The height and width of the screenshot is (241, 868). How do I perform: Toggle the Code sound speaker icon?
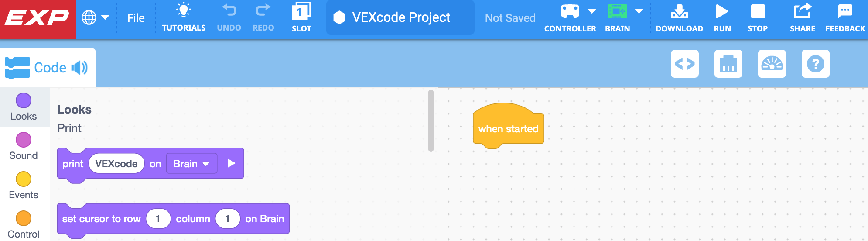tap(79, 68)
